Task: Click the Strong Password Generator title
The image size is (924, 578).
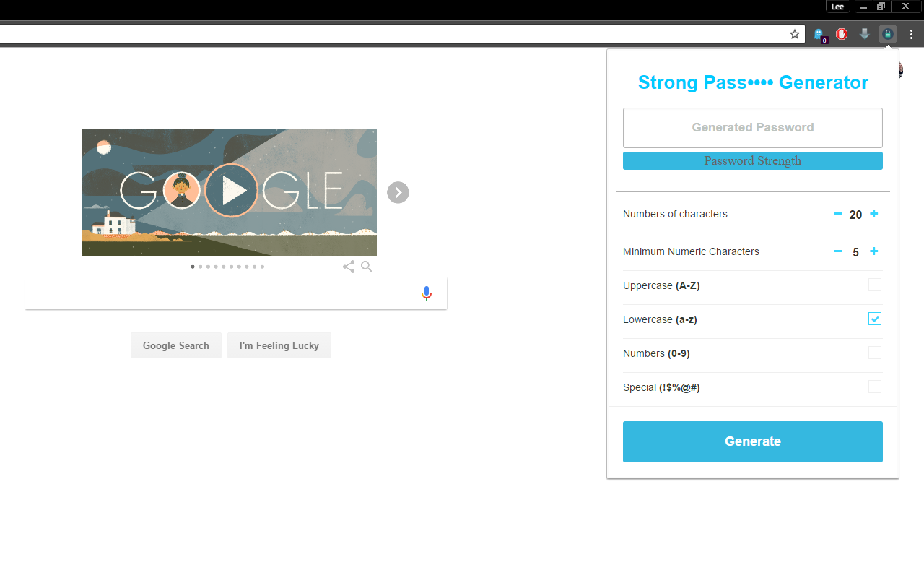Action: pyautogui.click(x=753, y=82)
